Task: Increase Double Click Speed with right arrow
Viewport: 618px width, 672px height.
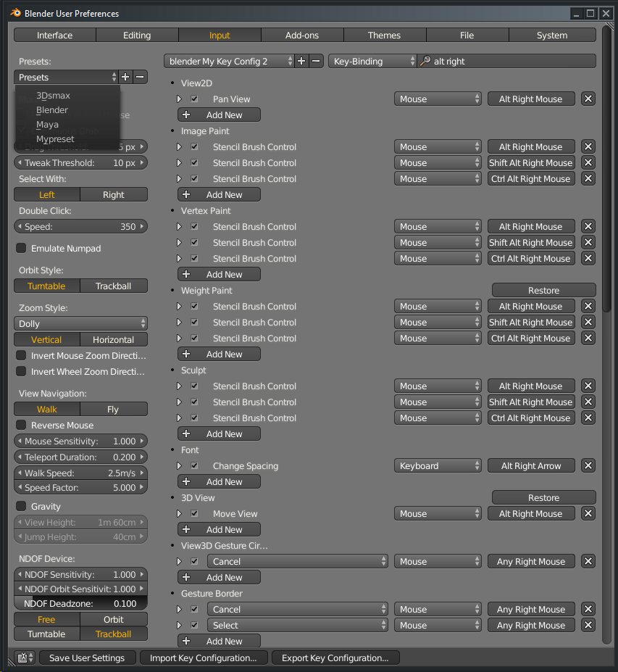Action: 142,226
